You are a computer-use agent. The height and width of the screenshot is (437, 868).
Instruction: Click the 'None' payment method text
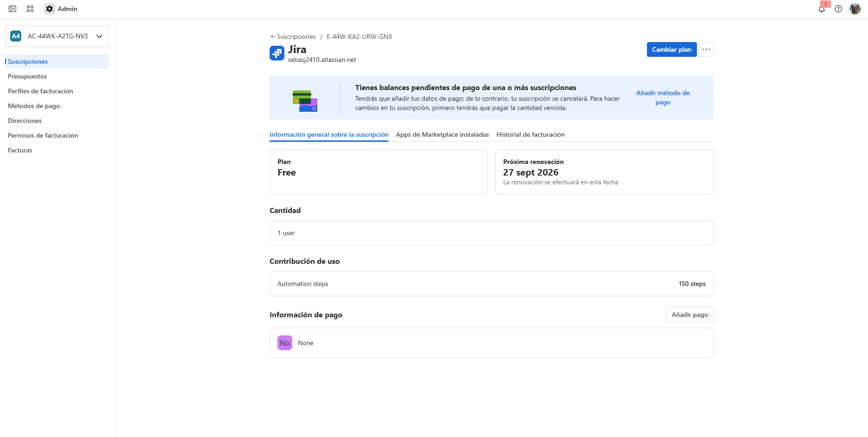[x=305, y=343]
